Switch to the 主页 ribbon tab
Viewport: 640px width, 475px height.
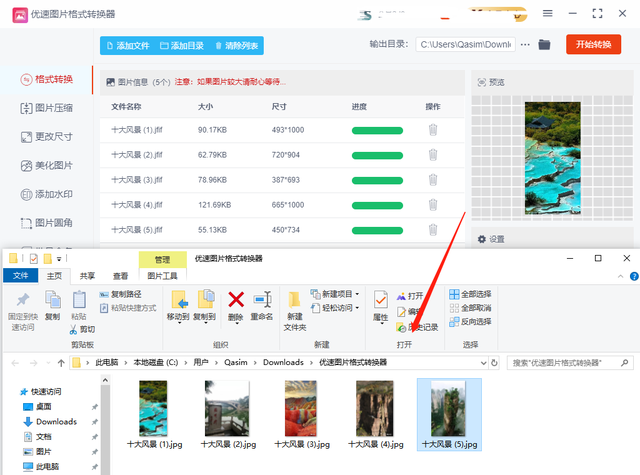click(54, 276)
